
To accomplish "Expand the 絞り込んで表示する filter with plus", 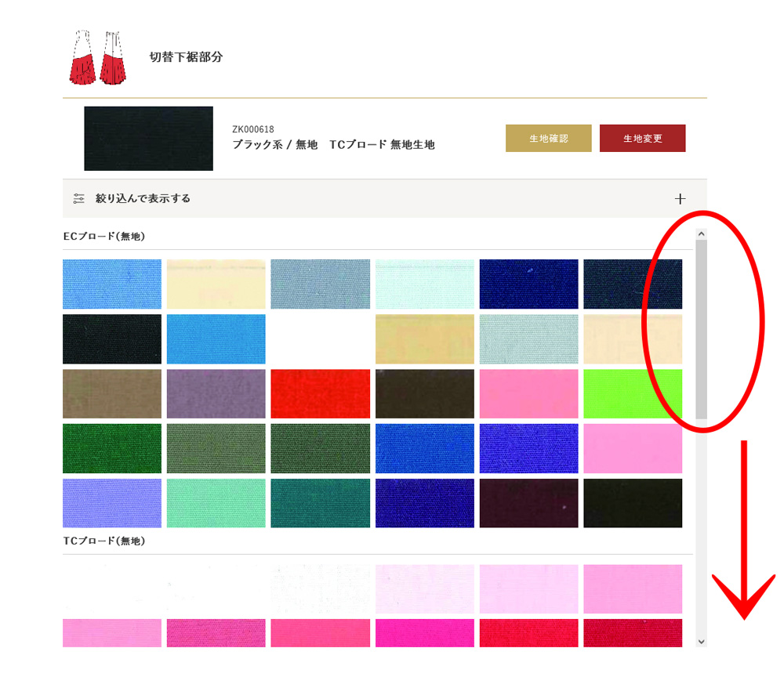I will pyautogui.click(x=680, y=199).
